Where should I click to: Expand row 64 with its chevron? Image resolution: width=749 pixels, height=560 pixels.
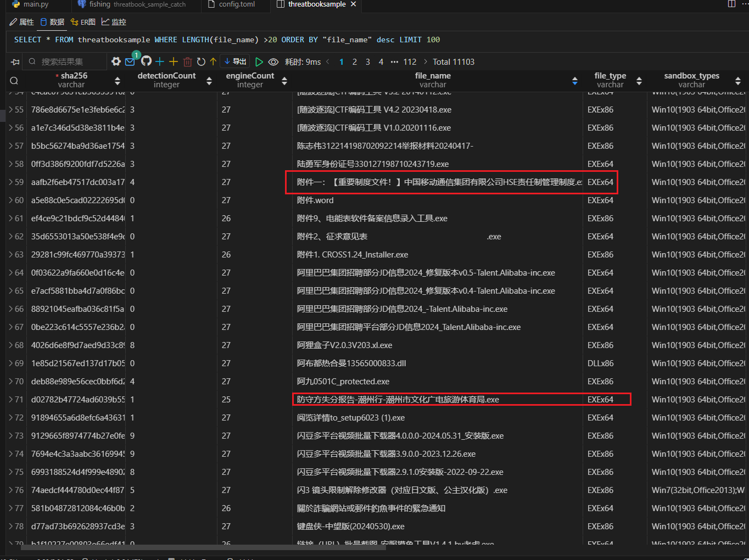10,273
